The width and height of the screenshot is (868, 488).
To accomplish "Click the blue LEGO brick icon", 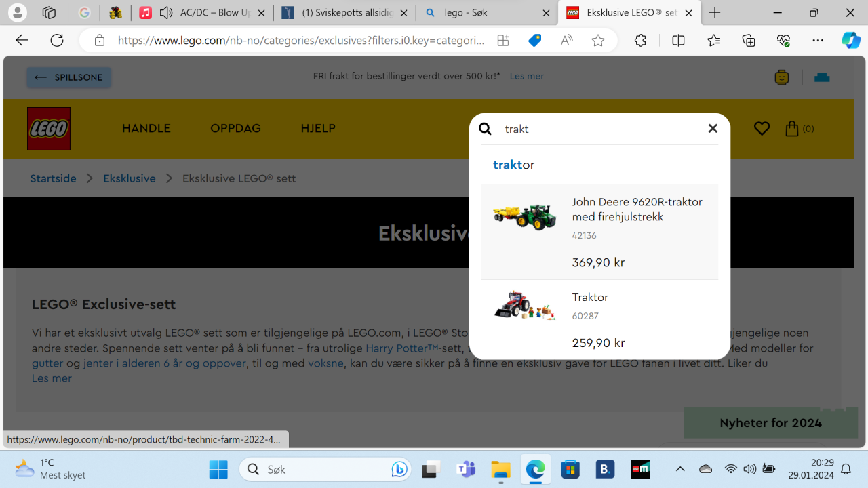I will (x=822, y=77).
